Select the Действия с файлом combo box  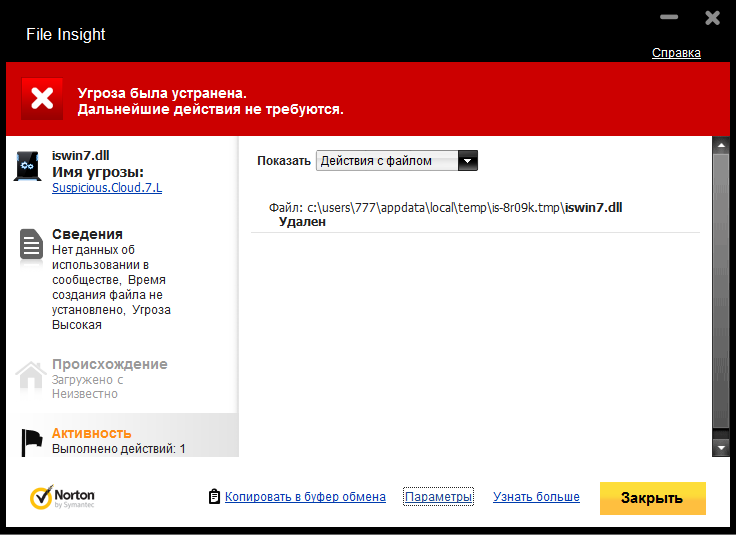[x=397, y=160]
